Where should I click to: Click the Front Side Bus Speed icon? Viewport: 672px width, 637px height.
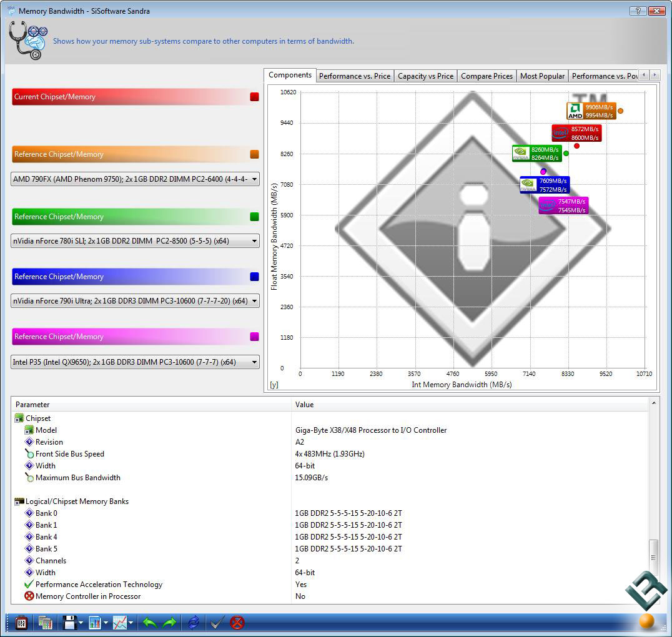(x=29, y=453)
